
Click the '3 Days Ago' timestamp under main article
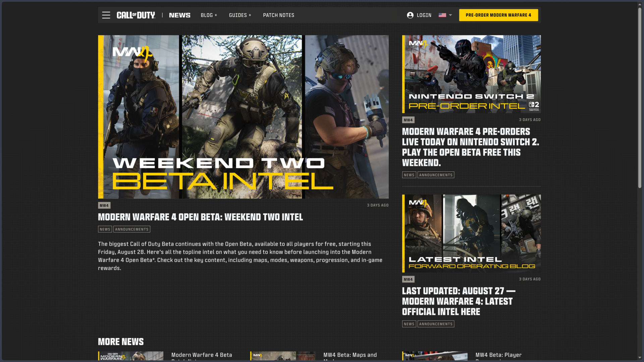[378, 205]
